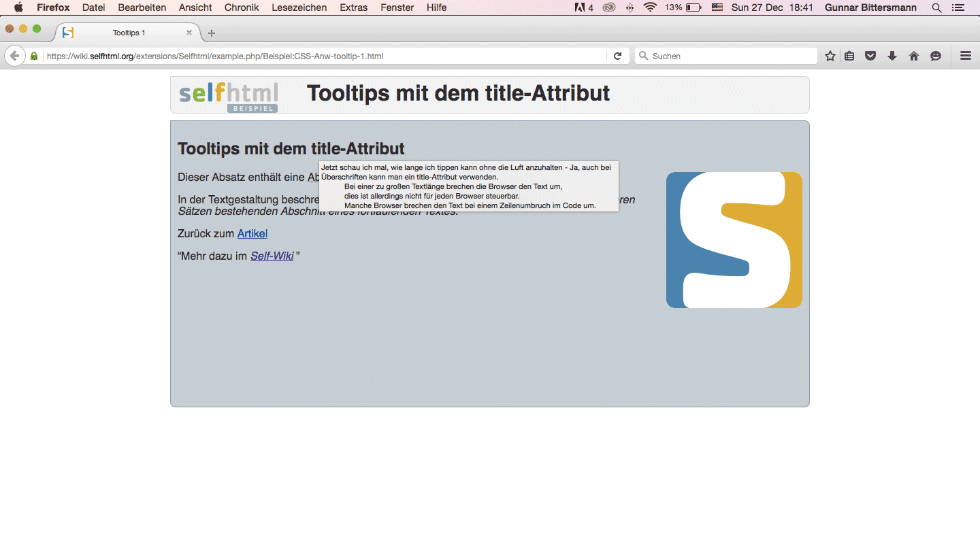Open the Fenster menu
Image resolution: width=980 pixels, height=544 pixels.
coord(397,7)
